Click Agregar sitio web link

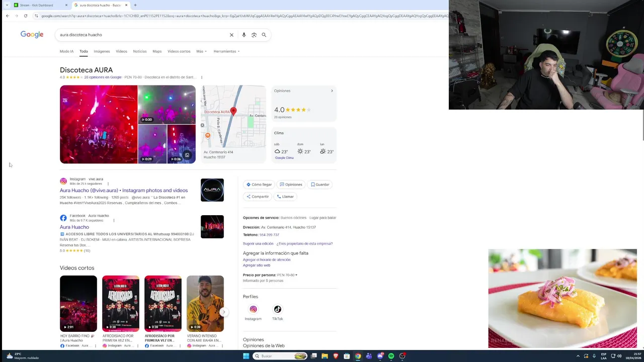pyautogui.click(x=257, y=265)
